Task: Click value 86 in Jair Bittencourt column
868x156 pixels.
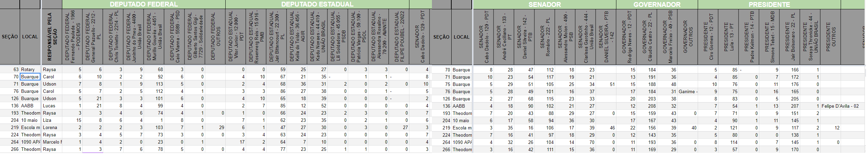Action: pyautogui.click(x=277, y=91)
